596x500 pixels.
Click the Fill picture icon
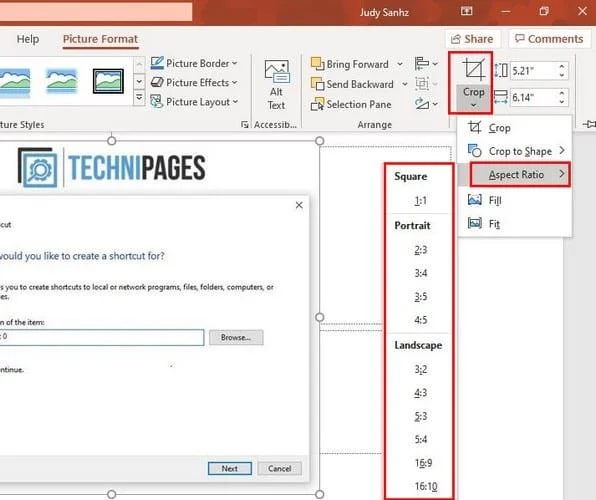[x=474, y=200]
